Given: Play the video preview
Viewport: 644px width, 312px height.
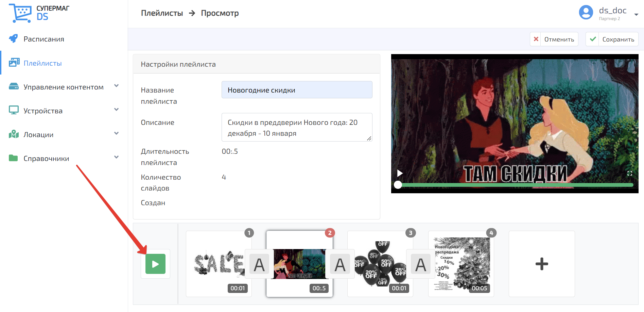Looking at the screenshot, I should point(400,173).
